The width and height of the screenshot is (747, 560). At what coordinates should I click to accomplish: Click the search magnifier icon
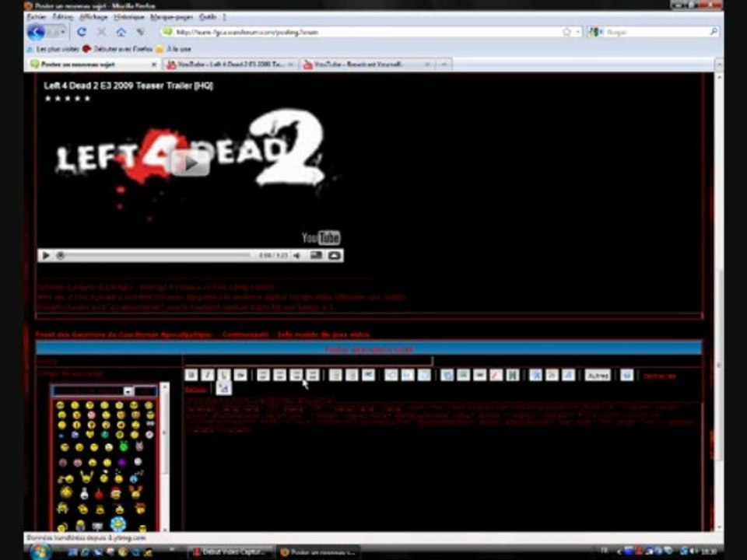pos(714,32)
